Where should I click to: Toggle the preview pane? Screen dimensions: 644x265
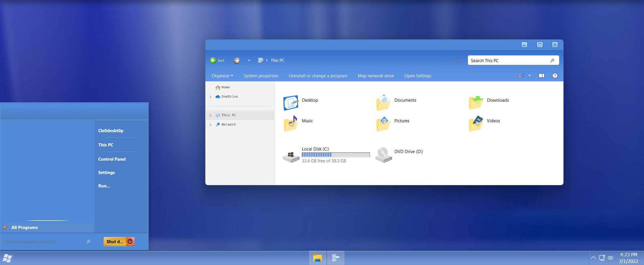point(541,76)
